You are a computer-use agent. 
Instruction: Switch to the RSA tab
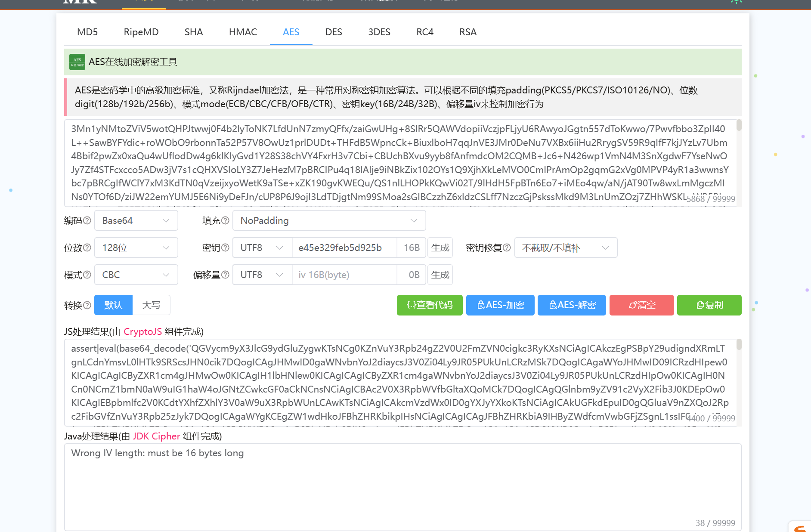pyautogui.click(x=467, y=32)
